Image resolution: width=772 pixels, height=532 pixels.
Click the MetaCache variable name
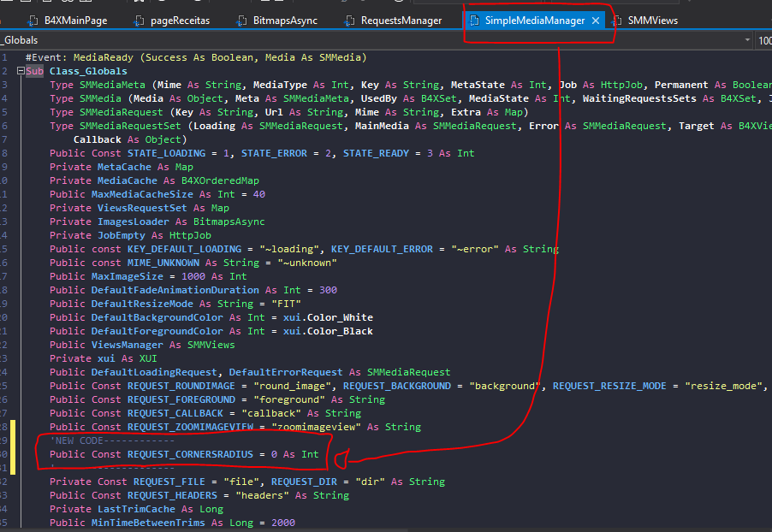click(124, 168)
